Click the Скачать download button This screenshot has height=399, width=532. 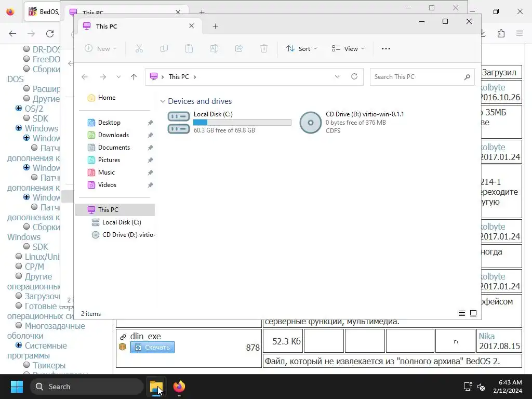pyautogui.click(x=152, y=347)
